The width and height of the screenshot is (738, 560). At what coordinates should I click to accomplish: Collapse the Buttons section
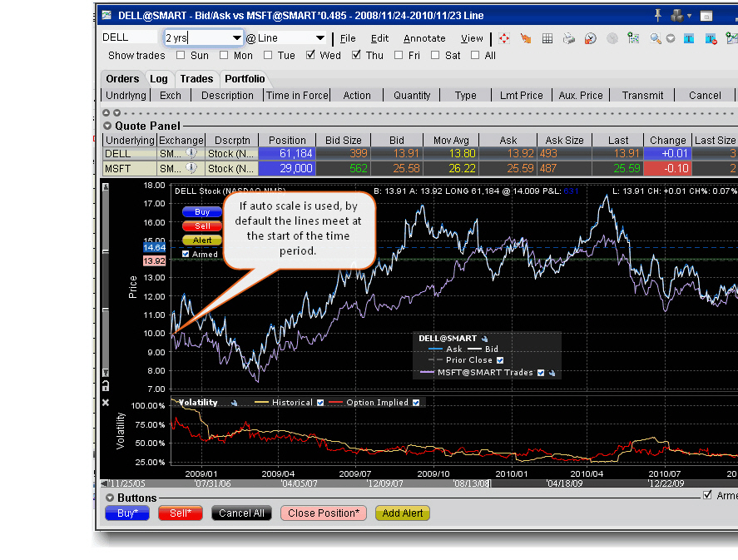[110, 498]
